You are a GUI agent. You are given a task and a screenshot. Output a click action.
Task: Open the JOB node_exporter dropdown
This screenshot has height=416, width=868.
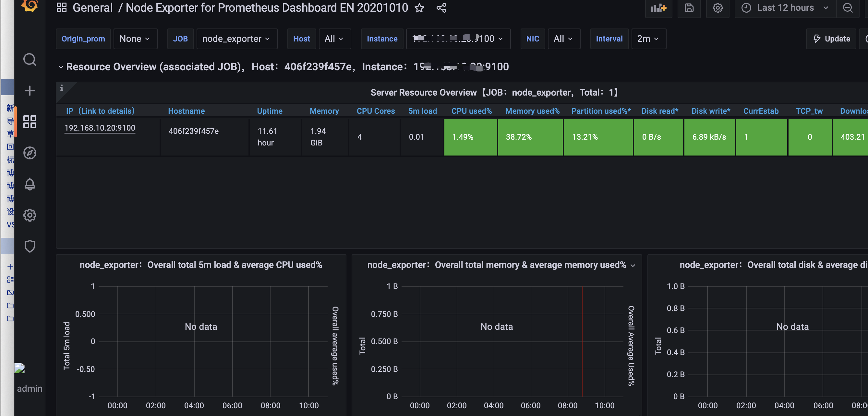point(236,39)
